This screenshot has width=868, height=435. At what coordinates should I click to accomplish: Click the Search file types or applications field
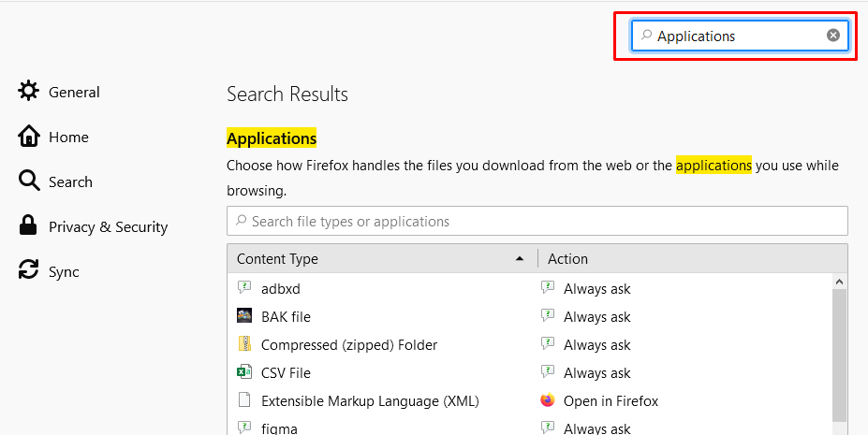(x=537, y=221)
